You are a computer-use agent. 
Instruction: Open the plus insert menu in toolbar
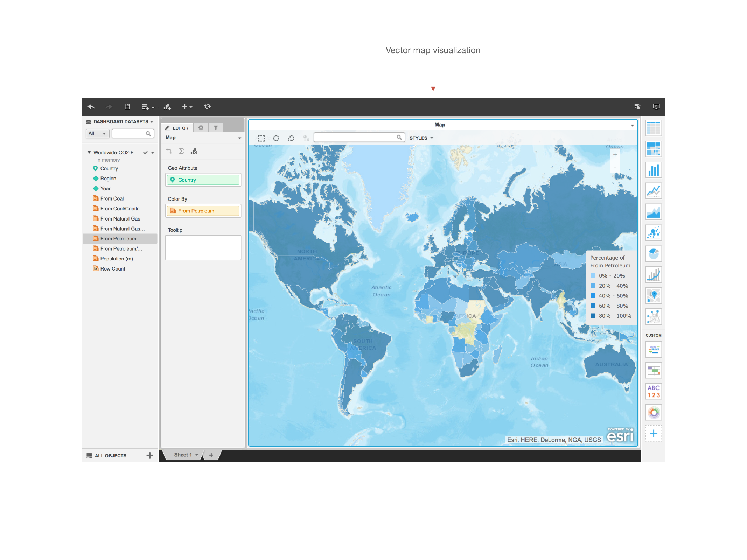tap(187, 106)
